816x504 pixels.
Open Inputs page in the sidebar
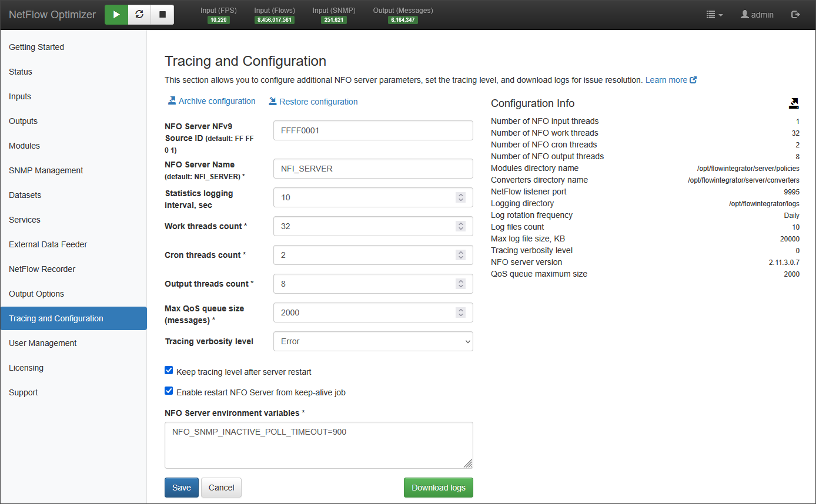73,96
